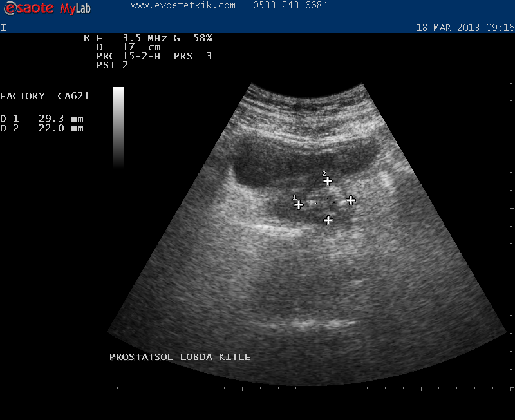
Task: Select the bottom caliper cross marker
Action: 328,220
